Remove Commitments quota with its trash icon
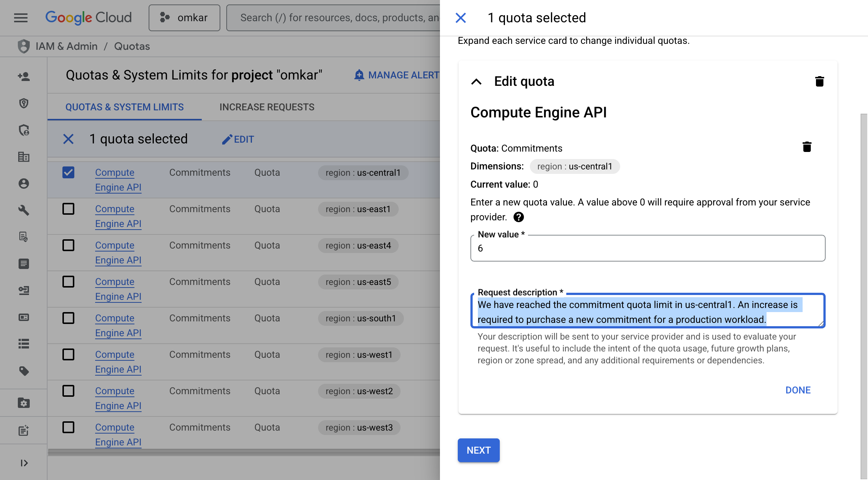868x480 pixels. (807, 147)
